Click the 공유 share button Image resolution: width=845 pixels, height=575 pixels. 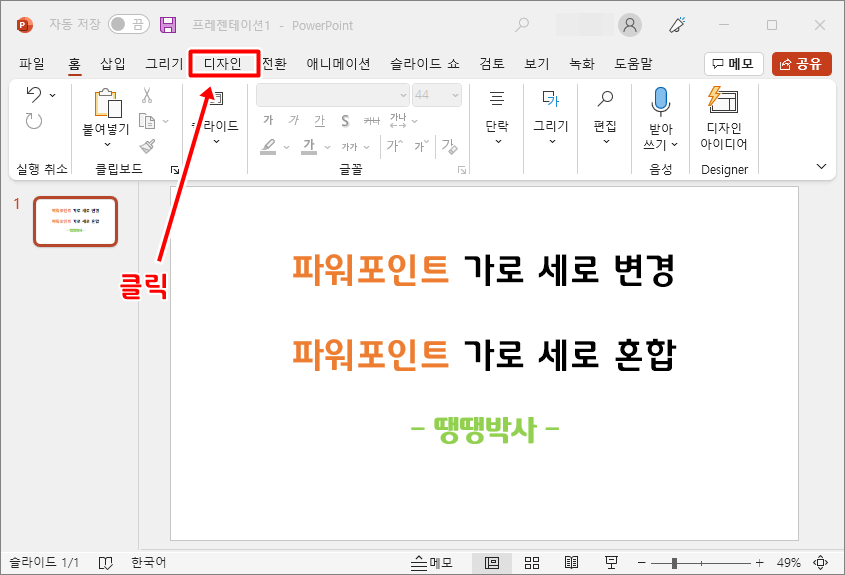[801, 64]
